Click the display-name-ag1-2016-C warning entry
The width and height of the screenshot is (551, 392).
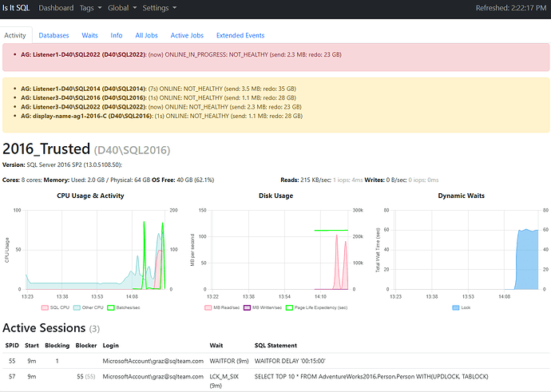(x=161, y=116)
